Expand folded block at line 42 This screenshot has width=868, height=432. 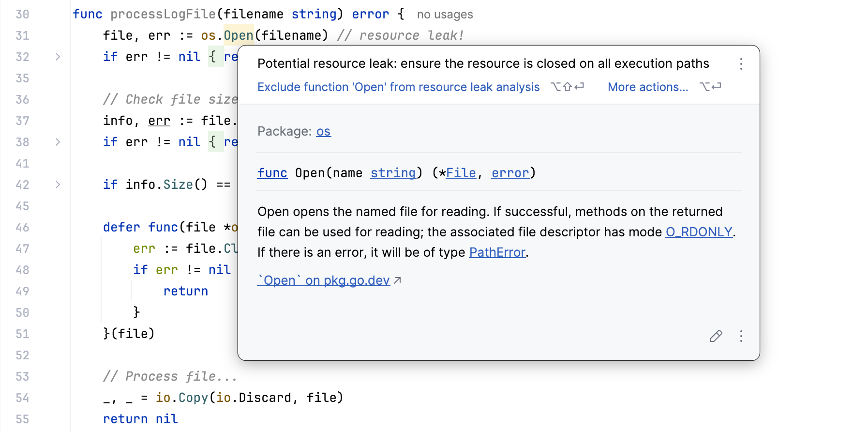click(x=58, y=185)
